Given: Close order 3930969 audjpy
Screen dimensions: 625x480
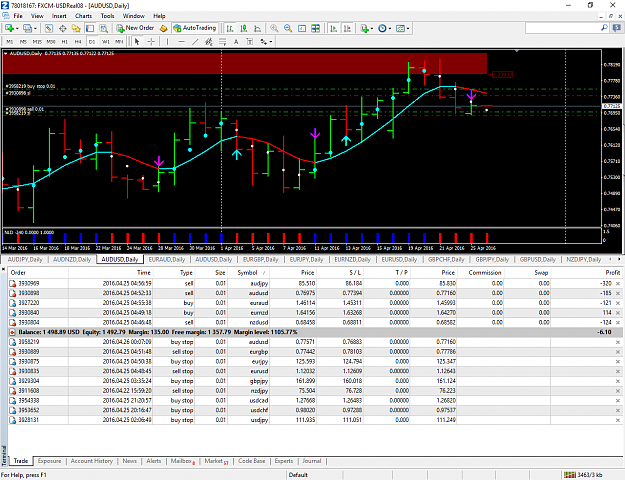Looking at the screenshot, I should (x=617, y=283).
